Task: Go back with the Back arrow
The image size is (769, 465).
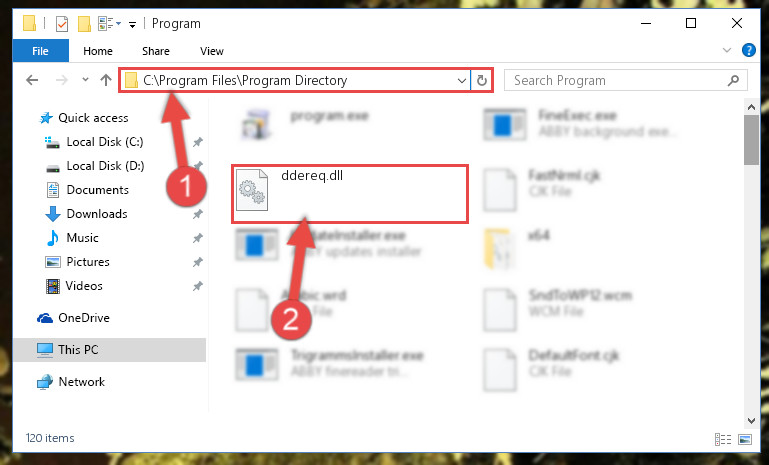Action: (x=32, y=80)
